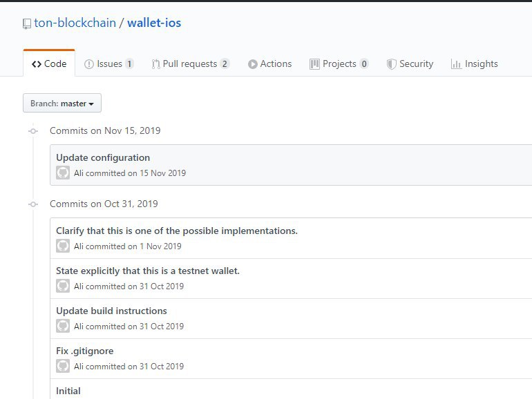The image size is (532, 399).
Task: Click the Pull requests count badge
Action: (x=225, y=64)
